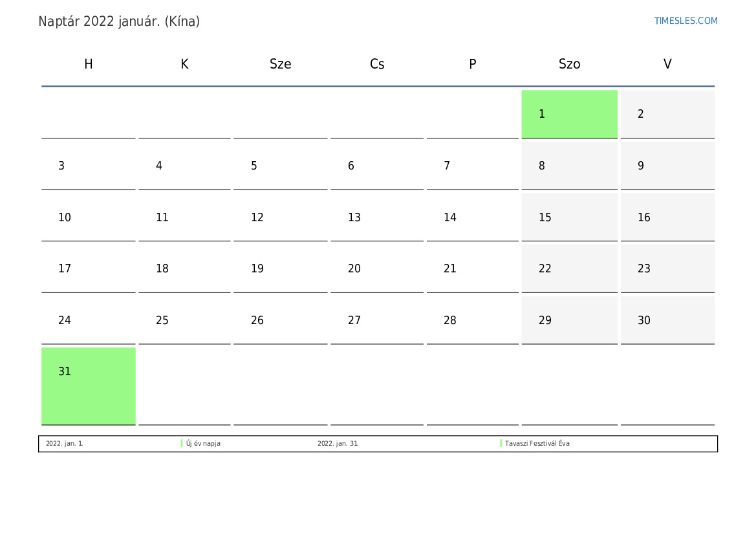This screenshot has width=756, height=535.
Task: Click the Új év napja legend entry
Action: (x=203, y=444)
